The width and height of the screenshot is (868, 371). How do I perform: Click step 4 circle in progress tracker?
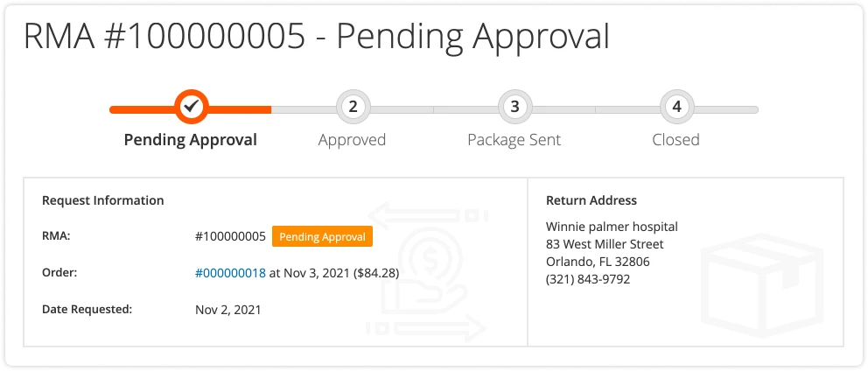pos(675,108)
